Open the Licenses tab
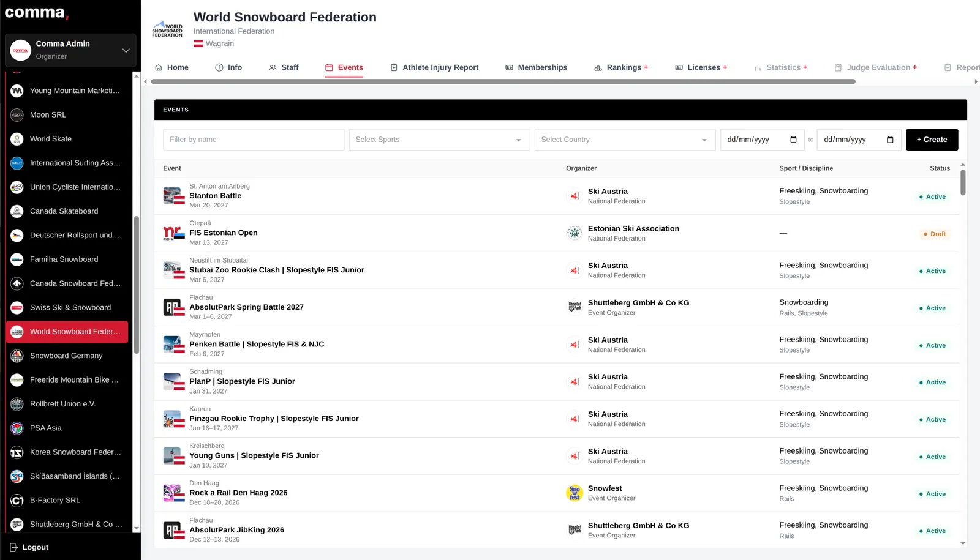Screen dimensions: 980x560 [701, 67]
